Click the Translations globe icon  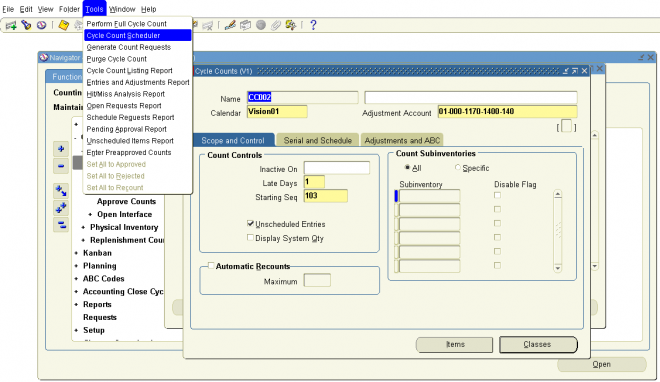coord(261,25)
